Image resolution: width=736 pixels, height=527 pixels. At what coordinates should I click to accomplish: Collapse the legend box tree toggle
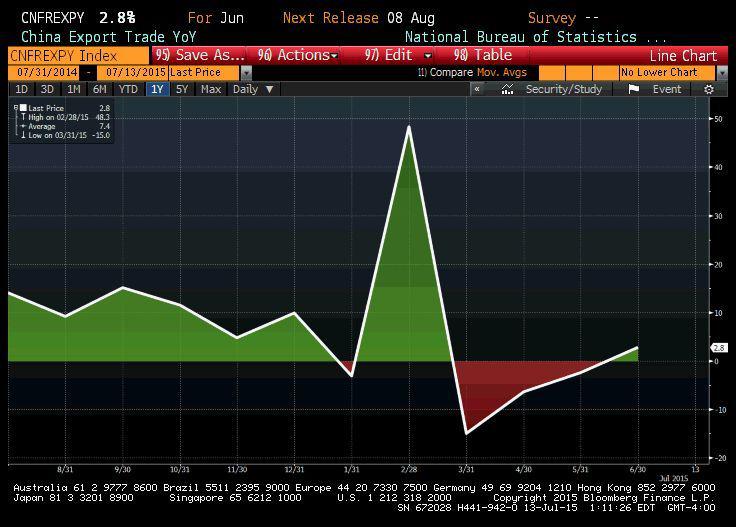pyautogui.click(x=16, y=107)
